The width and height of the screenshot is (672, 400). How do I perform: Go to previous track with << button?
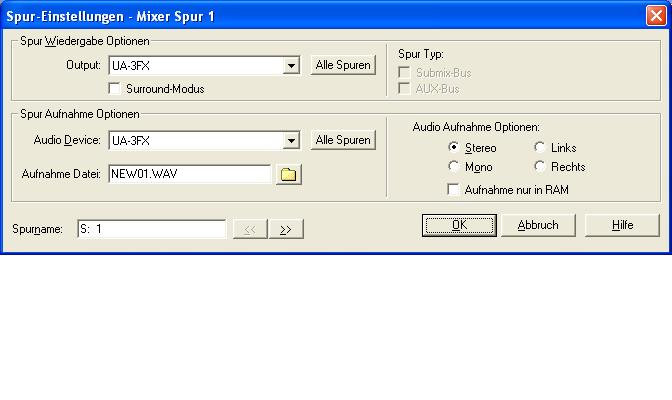pyautogui.click(x=250, y=229)
